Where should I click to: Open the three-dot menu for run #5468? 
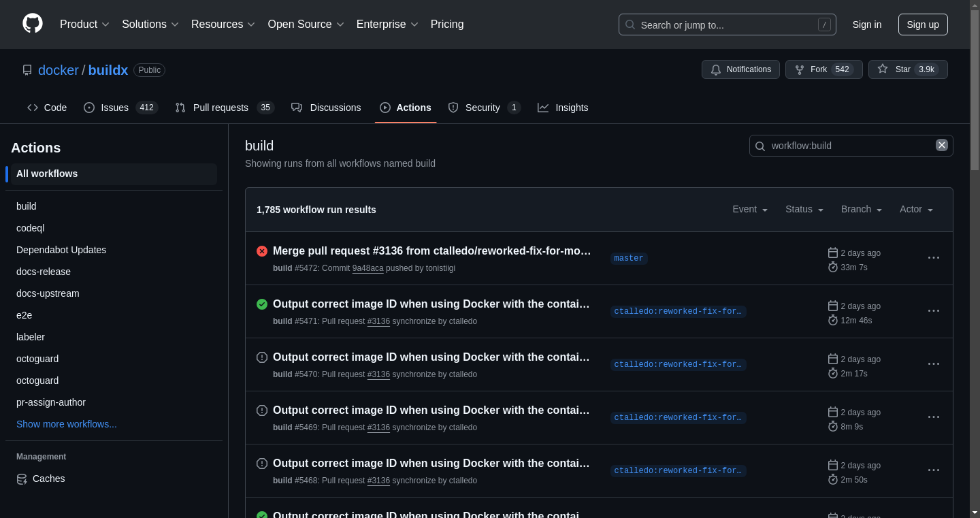click(x=934, y=470)
